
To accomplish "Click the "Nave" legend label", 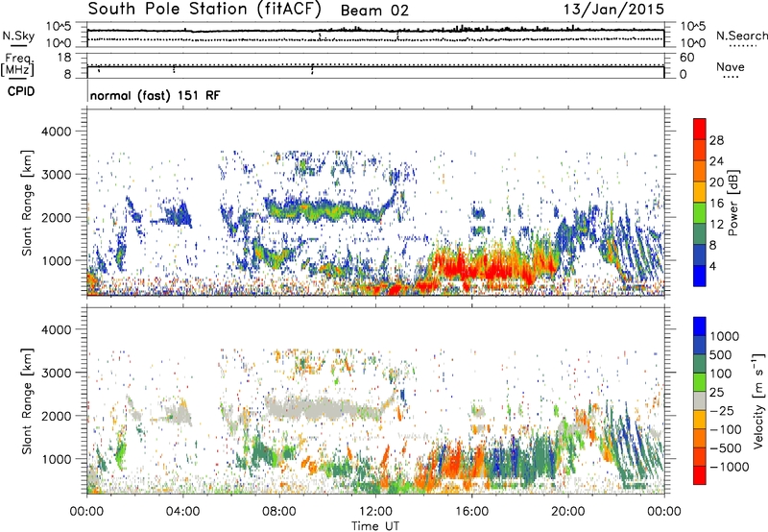I will pyautogui.click(x=731, y=66).
